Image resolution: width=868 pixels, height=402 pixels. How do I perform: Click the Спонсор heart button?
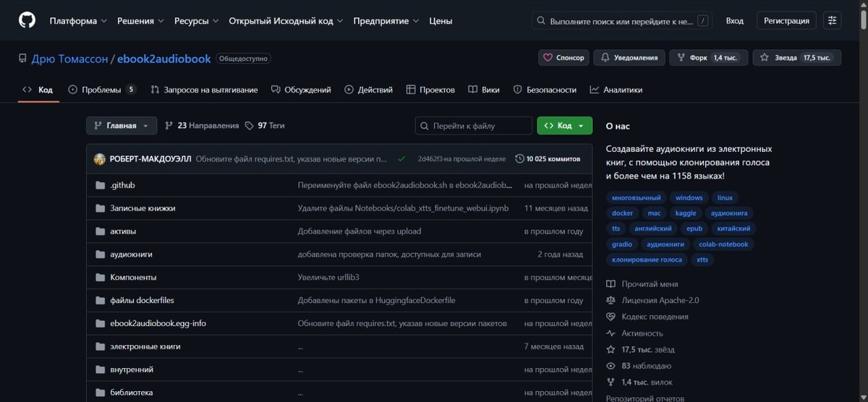click(564, 58)
